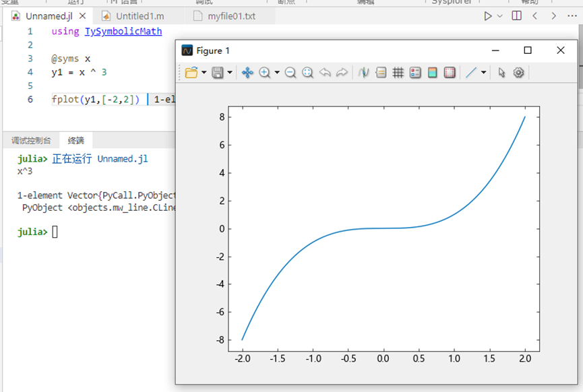Click 'Unnamed.jl' text in the terminal output
Screen dimensions: 583x392
click(x=122, y=159)
